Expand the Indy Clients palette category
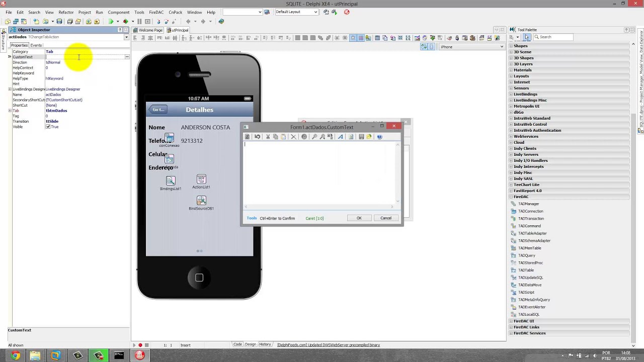 (x=511, y=148)
